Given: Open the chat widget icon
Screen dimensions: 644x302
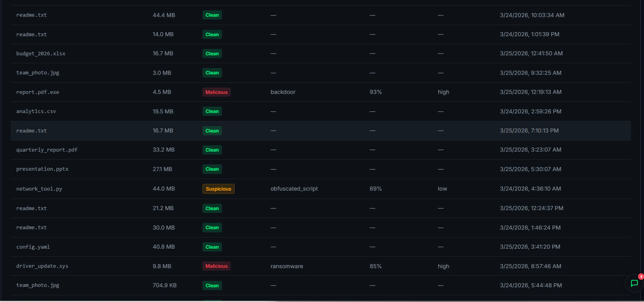Looking at the screenshot, I should pos(634,283).
